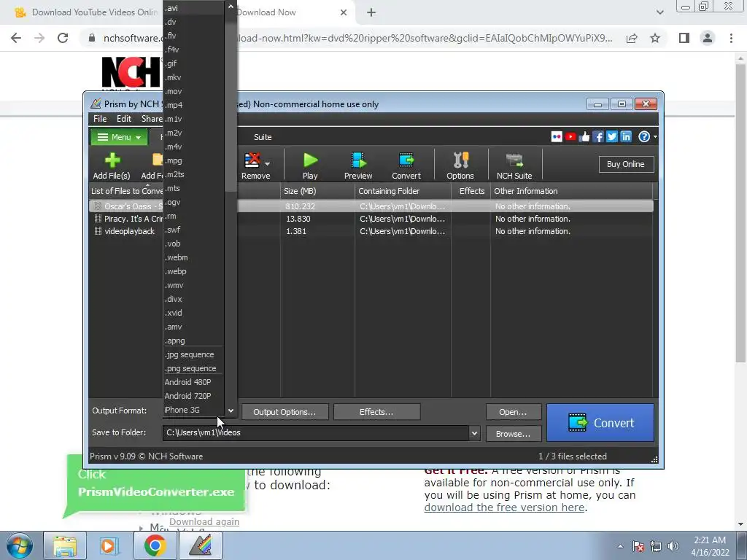The width and height of the screenshot is (747, 560).
Task: Select the iPhone 3G preset
Action: 193,410
